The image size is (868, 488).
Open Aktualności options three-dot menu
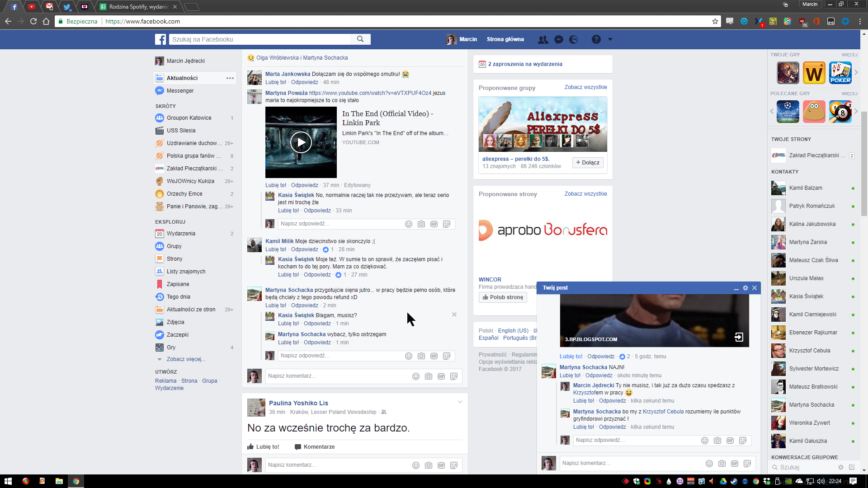230,78
